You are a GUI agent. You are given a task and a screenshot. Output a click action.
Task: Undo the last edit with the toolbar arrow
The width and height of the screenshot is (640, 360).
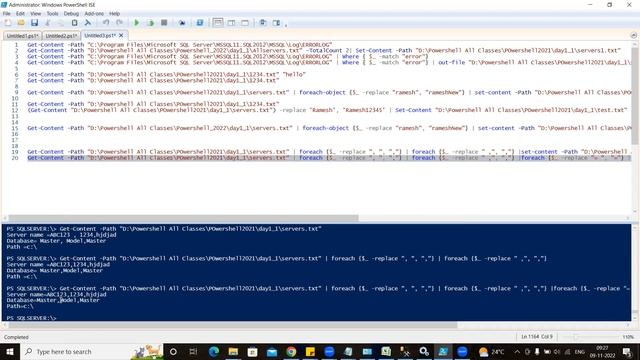click(106, 23)
